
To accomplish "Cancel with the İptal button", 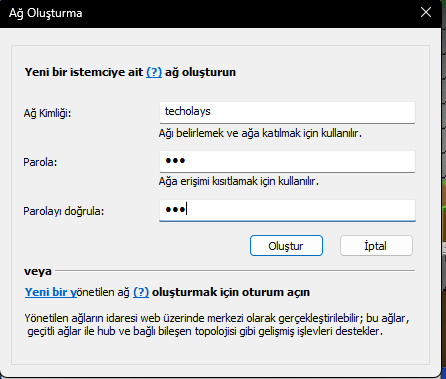I will pyautogui.click(x=376, y=246).
